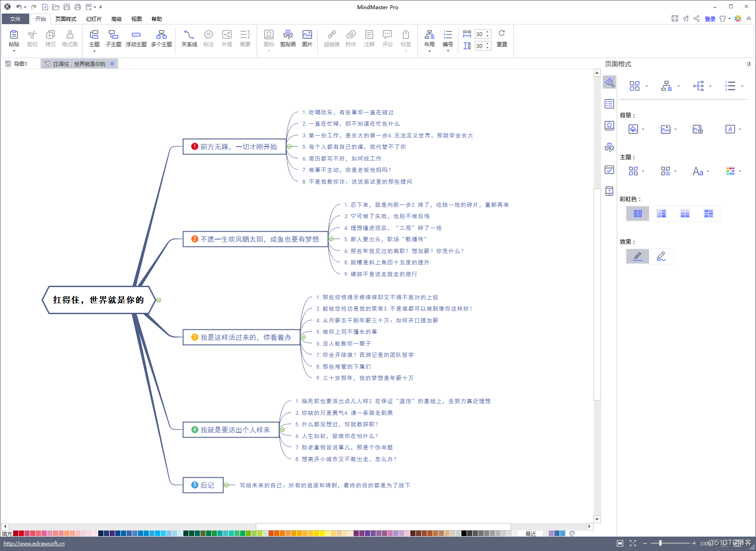Click the background image icon
Viewport: 756px width, 551px height.
665,129
